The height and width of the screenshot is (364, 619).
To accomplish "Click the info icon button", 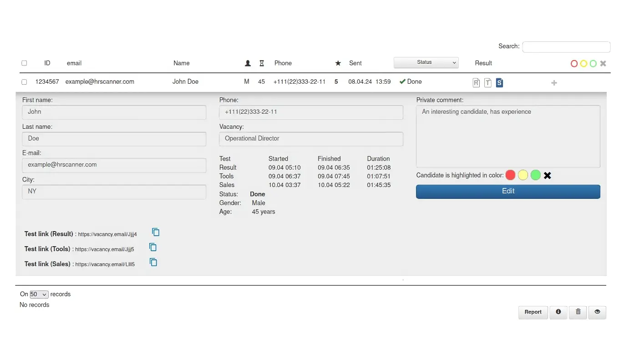I will 558,312.
